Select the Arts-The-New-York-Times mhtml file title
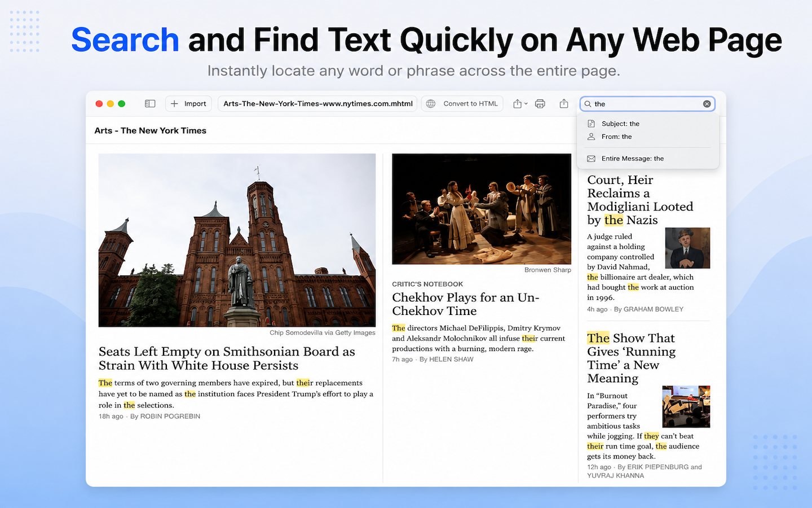 [317, 104]
